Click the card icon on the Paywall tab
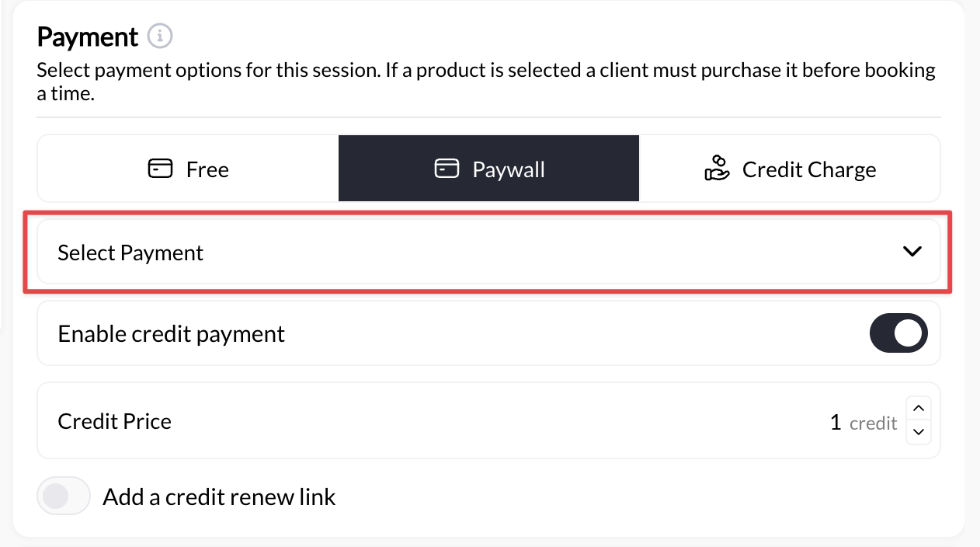The height and width of the screenshot is (547, 980). (x=447, y=168)
